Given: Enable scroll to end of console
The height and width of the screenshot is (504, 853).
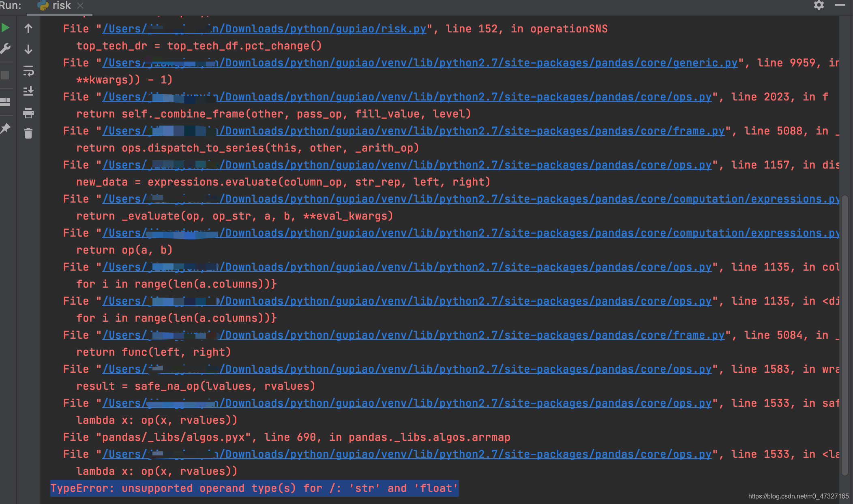Looking at the screenshot, I should click(x=28, y=91).
